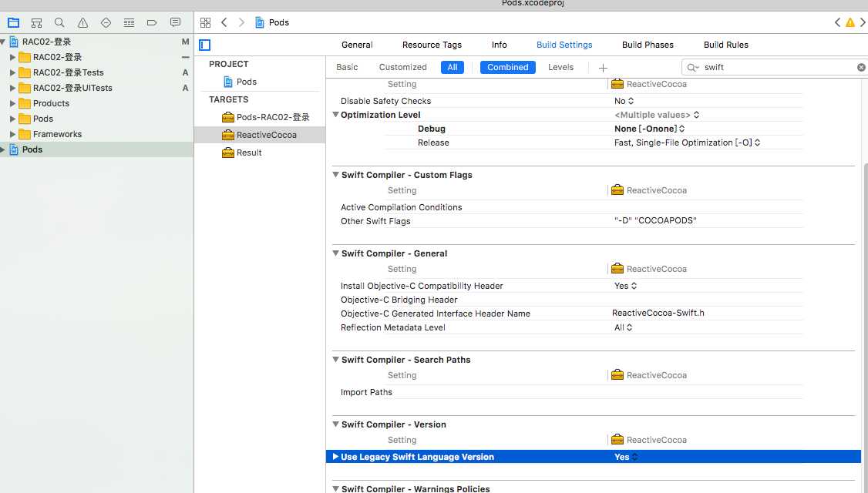Click the Result target toolbox icon
868x493 pixels.
coord(227,153)
